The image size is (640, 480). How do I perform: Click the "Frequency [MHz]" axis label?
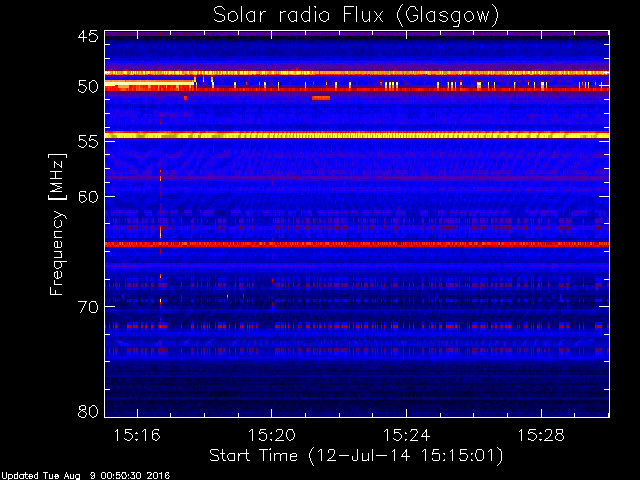[x=57, y=224]
